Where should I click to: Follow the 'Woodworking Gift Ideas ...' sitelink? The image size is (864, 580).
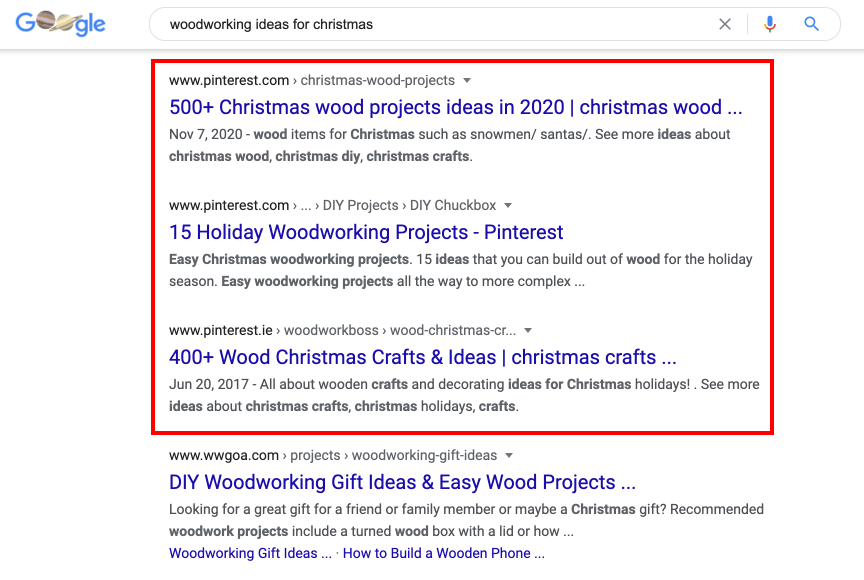250,553
